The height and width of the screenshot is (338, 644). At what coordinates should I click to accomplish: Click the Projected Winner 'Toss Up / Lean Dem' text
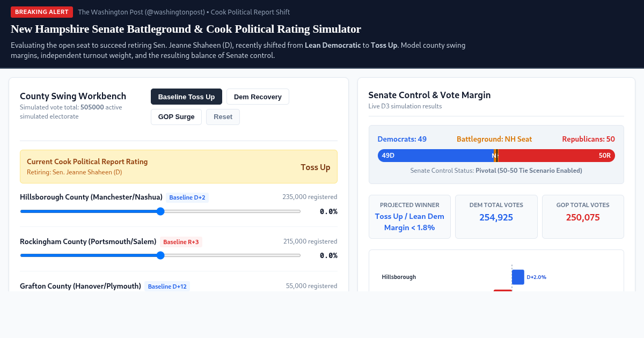pyautogui.click(x=409, y=216)
